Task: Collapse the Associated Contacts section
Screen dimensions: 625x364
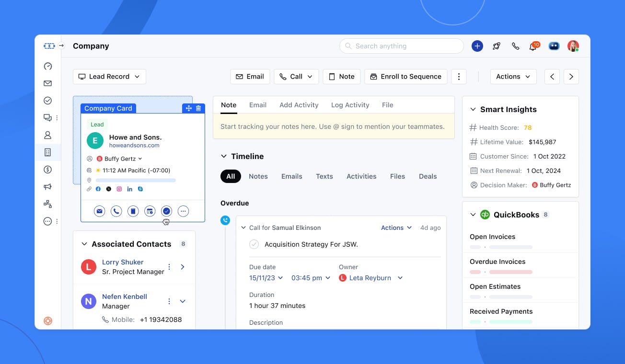Action: 84,244
